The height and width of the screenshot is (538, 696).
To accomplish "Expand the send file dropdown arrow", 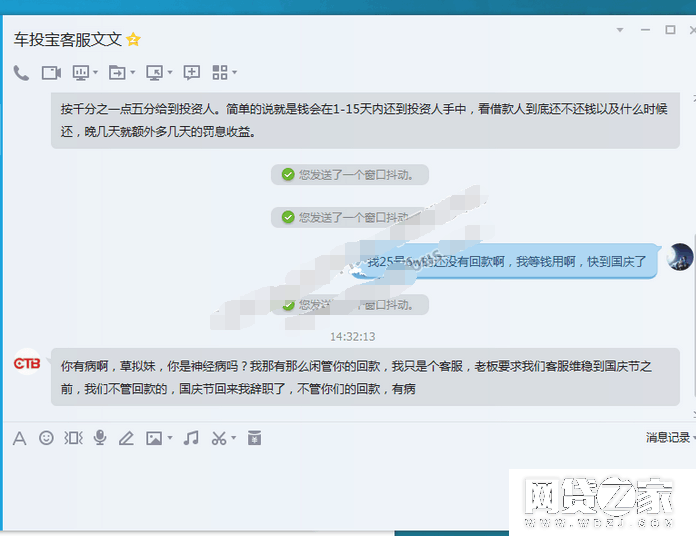I will coord(132,72).
